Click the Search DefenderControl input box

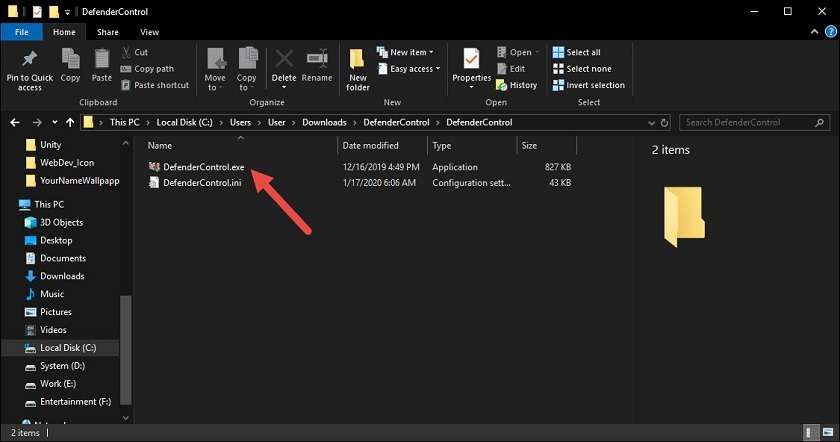750,122
